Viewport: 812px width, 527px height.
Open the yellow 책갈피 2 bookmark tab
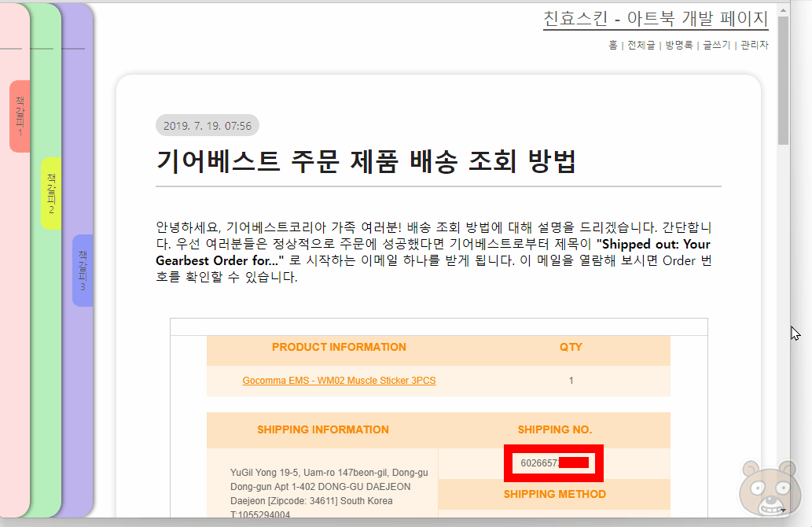tap(51, 193)
